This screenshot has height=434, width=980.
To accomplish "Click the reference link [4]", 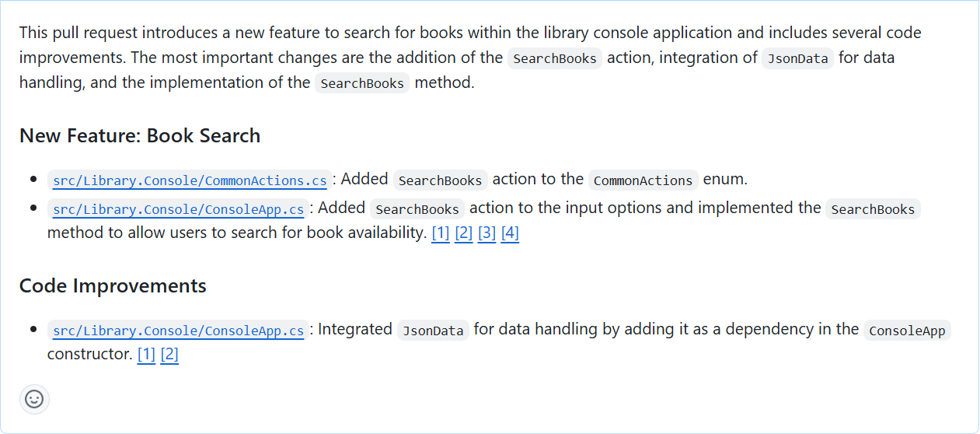I will click(510, 233).
